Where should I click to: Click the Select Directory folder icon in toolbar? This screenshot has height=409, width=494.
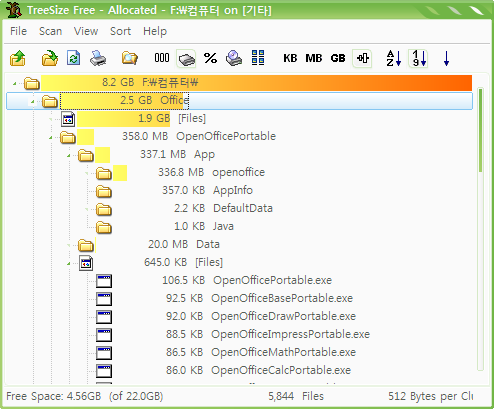(18, 58)
